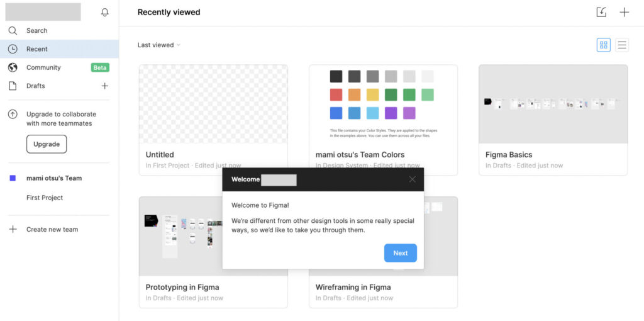Import file via top-right import icon
Viewport: 644px width, 321px height.
601,13
